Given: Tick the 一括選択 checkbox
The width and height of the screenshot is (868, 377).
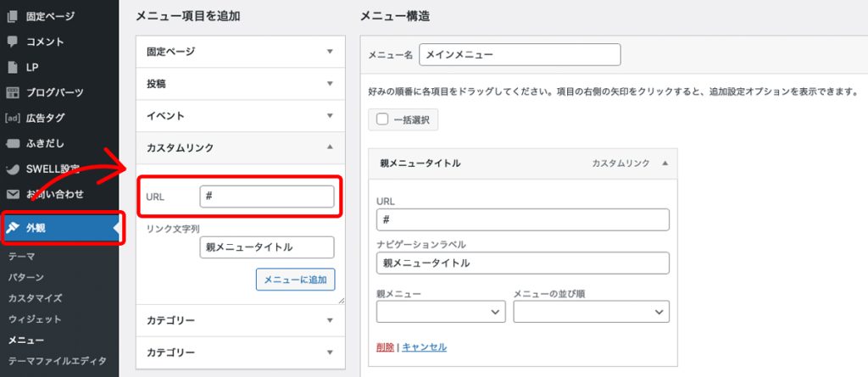Looking at the screenshot, I should (x=382, y=119).
